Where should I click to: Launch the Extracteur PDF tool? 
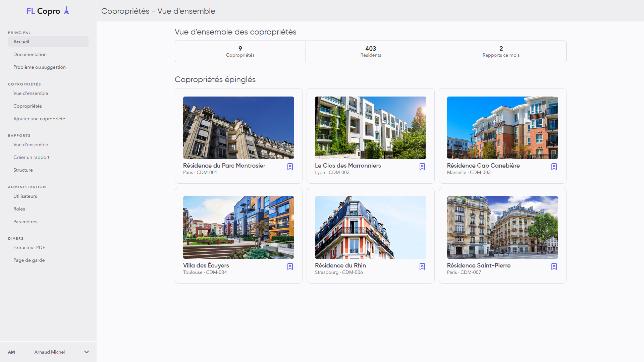click(x=48, y=247)
